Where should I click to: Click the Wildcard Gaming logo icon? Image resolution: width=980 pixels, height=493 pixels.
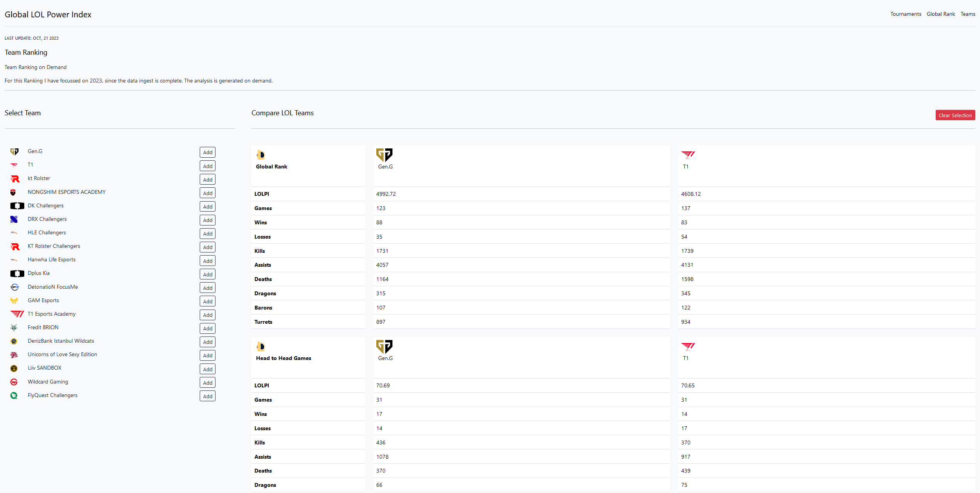pyautogui.click(x=14, y=382)
